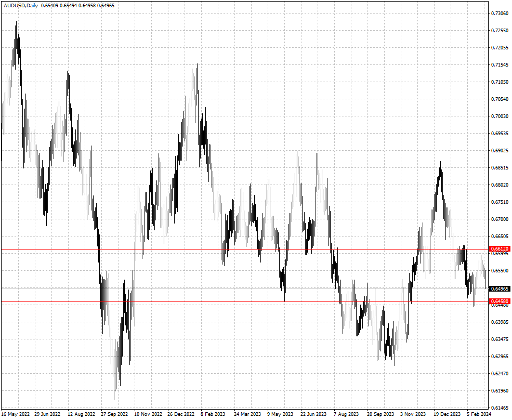Click the 0.62470 price axis label

pos(500,373)
